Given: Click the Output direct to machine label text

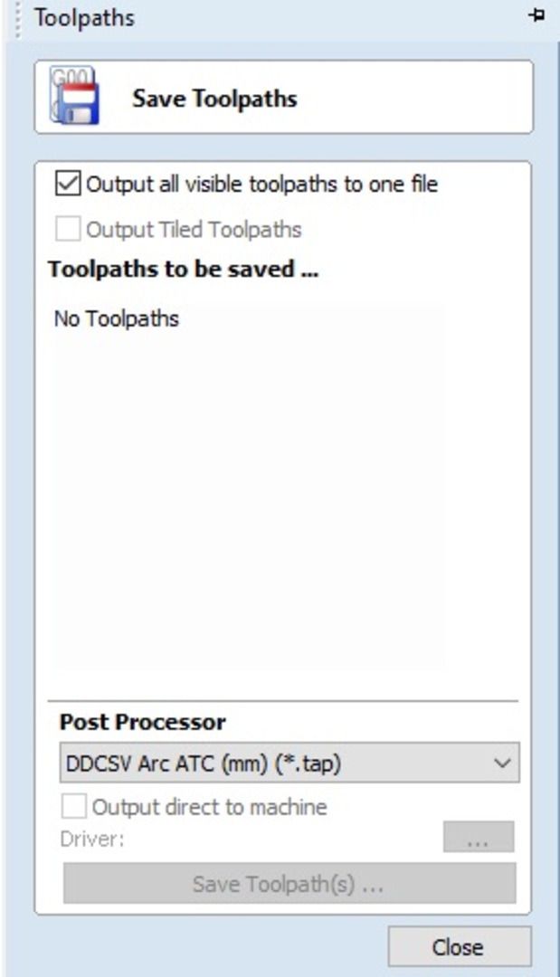Looking at the screenshot, I should [x=210, y=806].
